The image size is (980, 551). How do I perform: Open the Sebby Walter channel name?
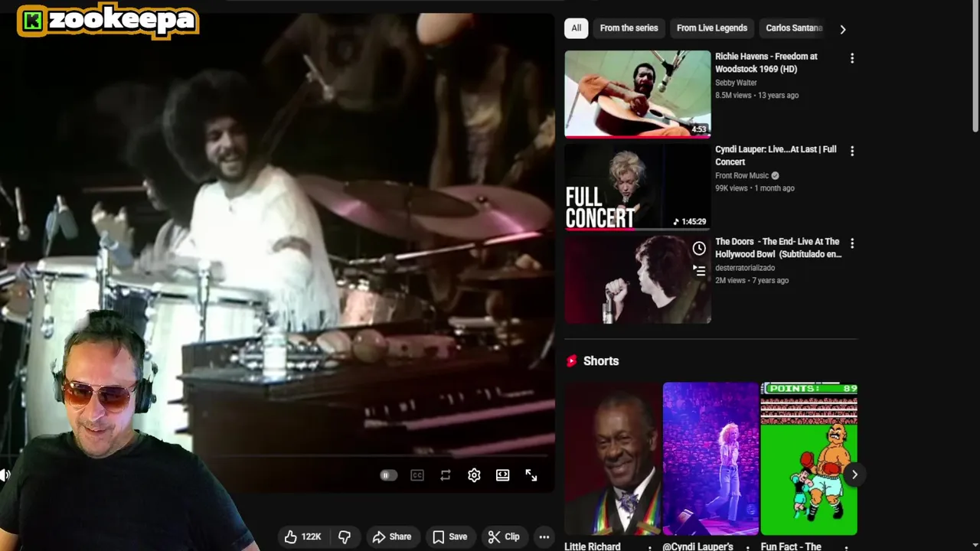pyautogui.click(x=736, y=83)
